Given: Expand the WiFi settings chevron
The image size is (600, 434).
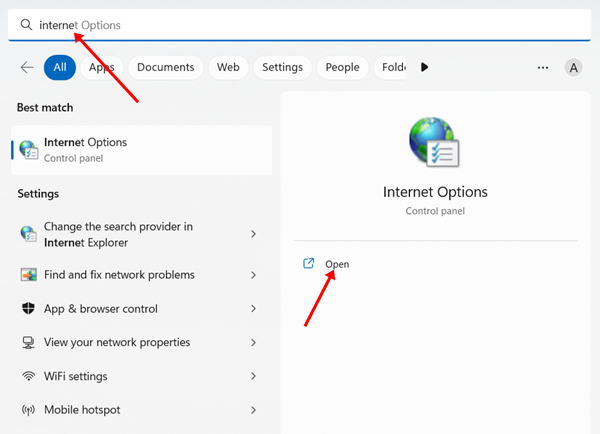Looking at the screenshot, I should point(253,376).
